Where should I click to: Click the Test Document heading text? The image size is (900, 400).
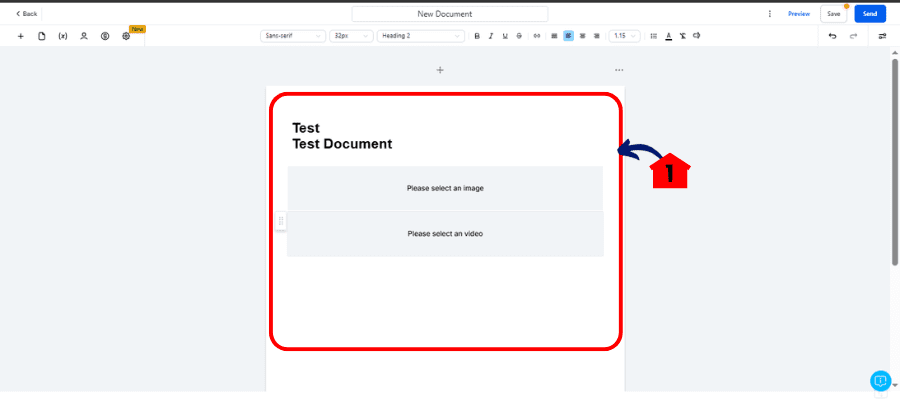[x=342, y=144]
